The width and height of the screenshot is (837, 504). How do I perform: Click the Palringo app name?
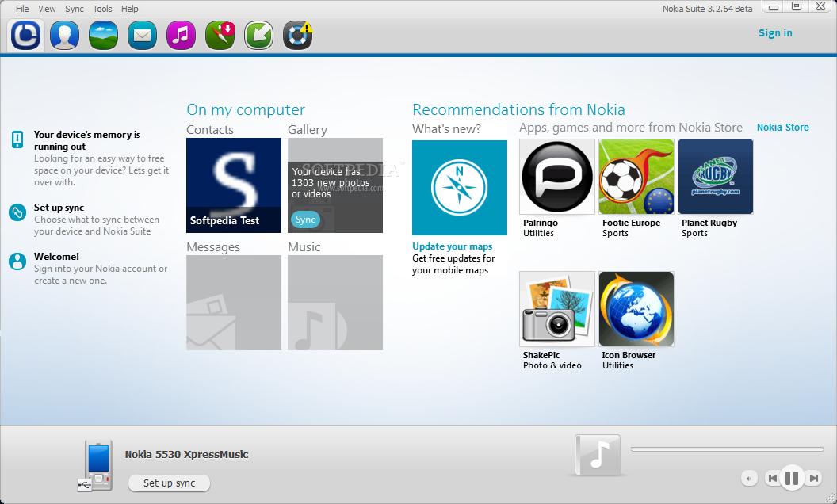(x=541, y=223)
